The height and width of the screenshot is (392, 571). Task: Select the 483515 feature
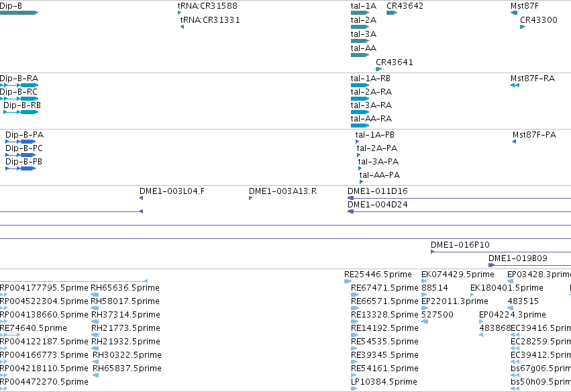[510, 308]
